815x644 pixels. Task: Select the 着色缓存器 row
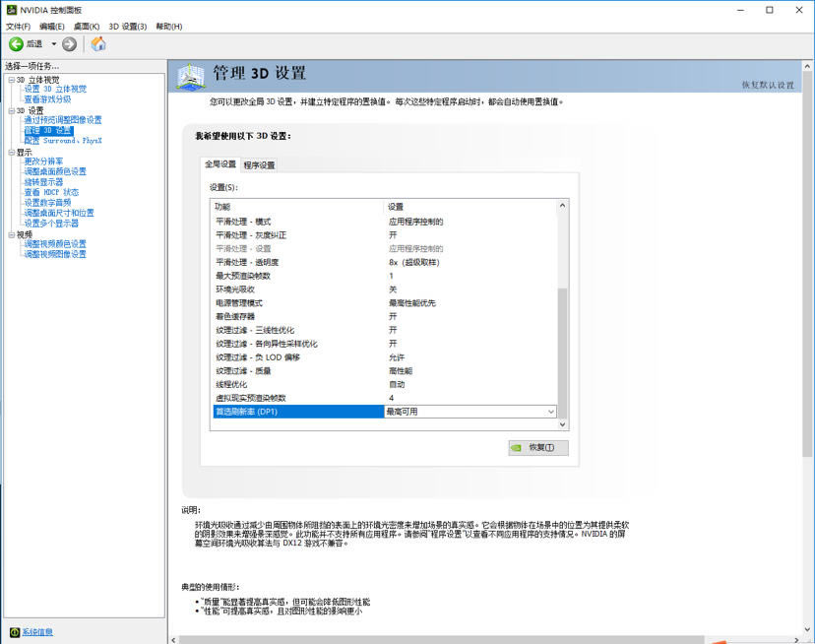385,316
